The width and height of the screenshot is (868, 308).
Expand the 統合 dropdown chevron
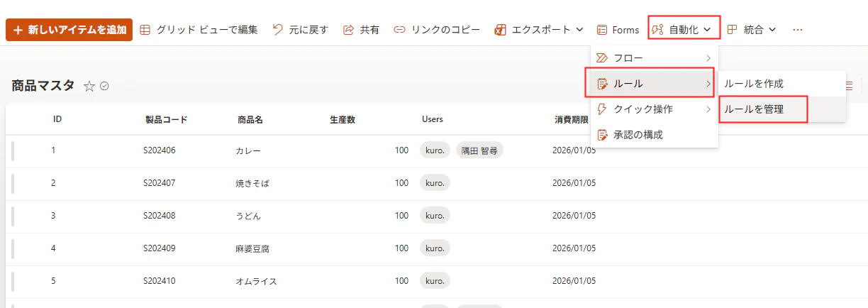(x=772, y=30)
